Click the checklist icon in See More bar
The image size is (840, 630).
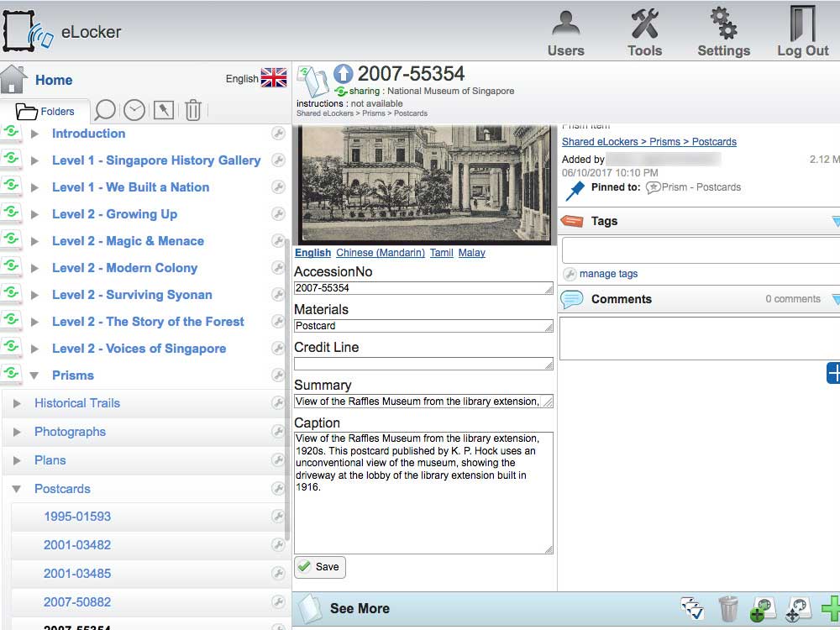point(692,608)
